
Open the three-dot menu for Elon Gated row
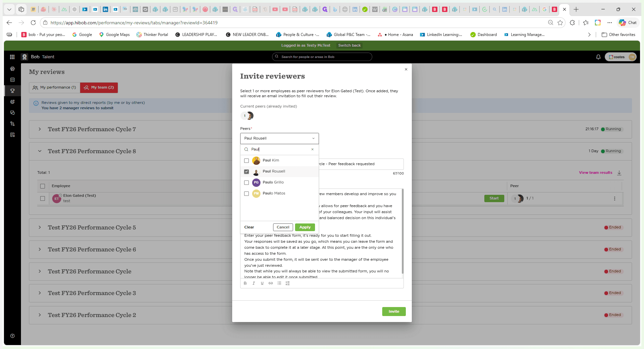point(614,198)
